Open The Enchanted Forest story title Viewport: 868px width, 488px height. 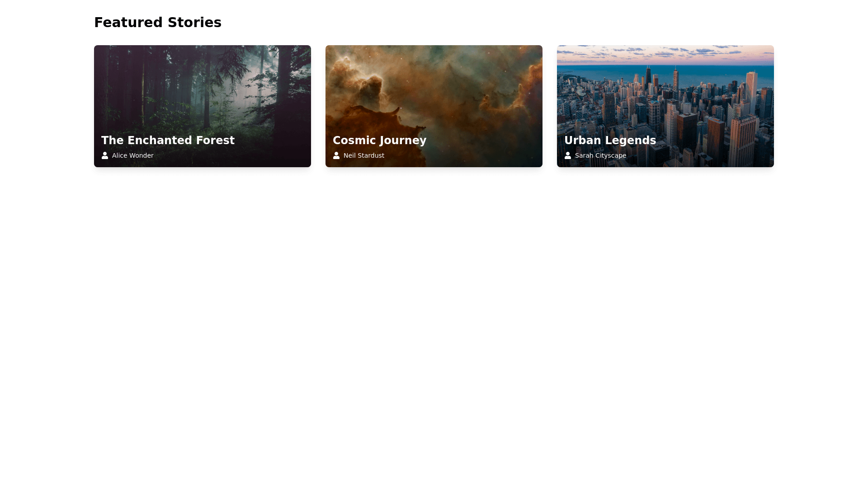point(168,141)
